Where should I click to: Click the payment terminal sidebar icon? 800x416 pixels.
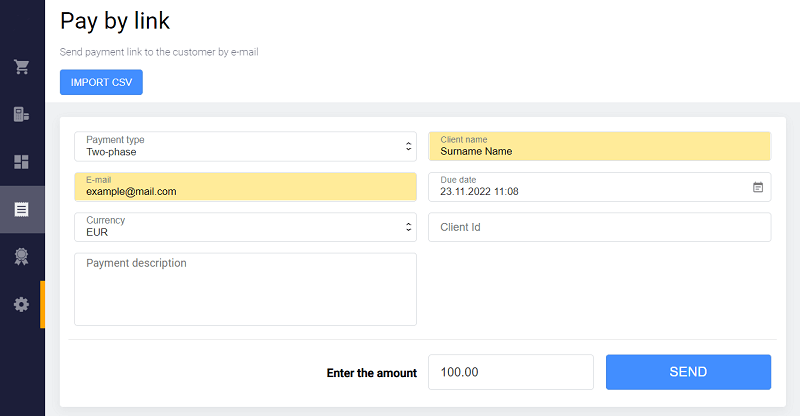[21, 114]
